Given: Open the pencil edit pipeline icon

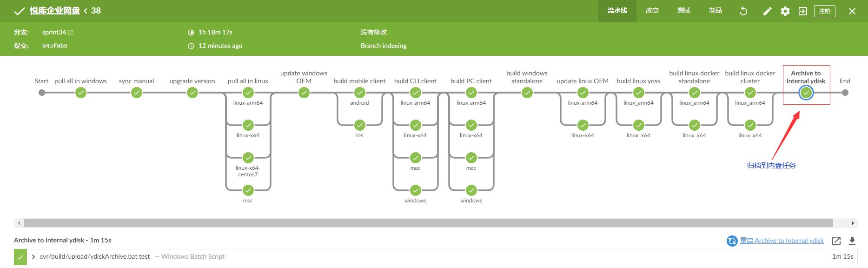Looking at the screenshot, I should point(767,11).
